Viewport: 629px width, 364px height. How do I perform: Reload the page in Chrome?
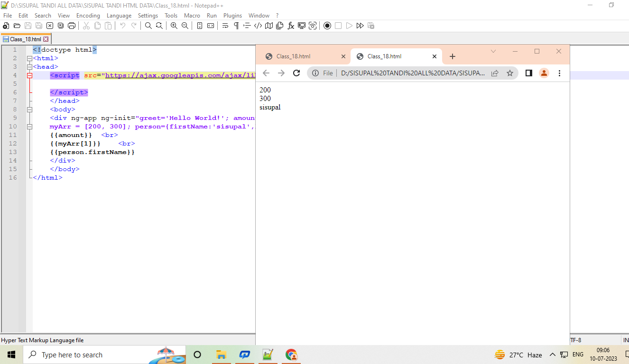[296, 73]
